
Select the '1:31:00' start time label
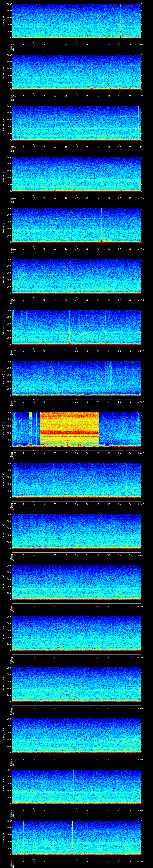(12, 147)
